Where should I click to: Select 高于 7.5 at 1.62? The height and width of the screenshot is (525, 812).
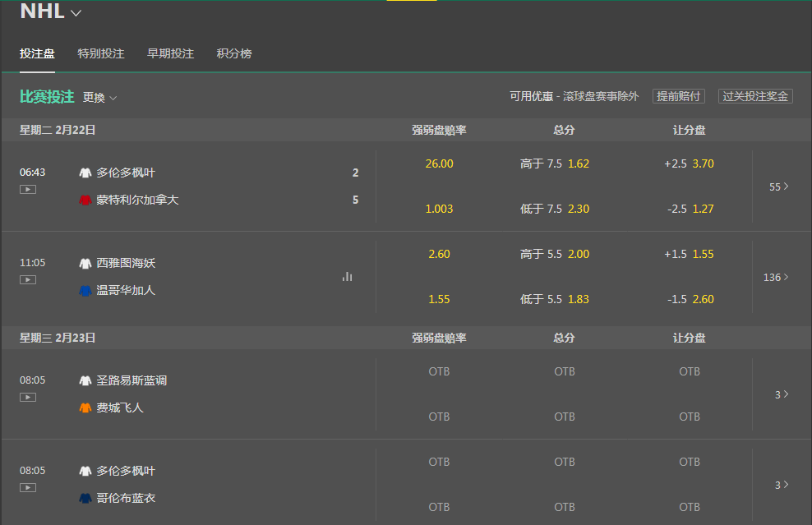(555, 163)
